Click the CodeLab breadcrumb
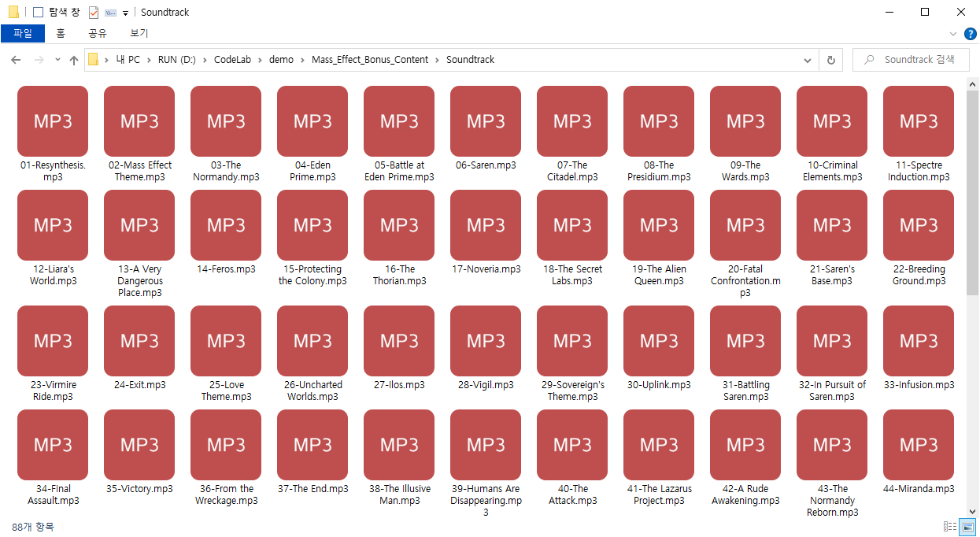Screen dimensions: 980x537 [x=232, y=60]
